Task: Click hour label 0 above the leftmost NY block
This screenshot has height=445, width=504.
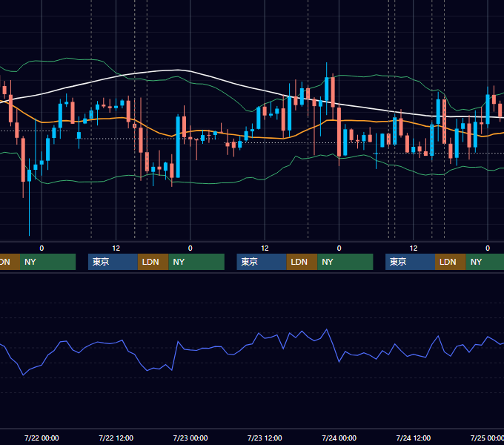Action: tap(42, 248)
